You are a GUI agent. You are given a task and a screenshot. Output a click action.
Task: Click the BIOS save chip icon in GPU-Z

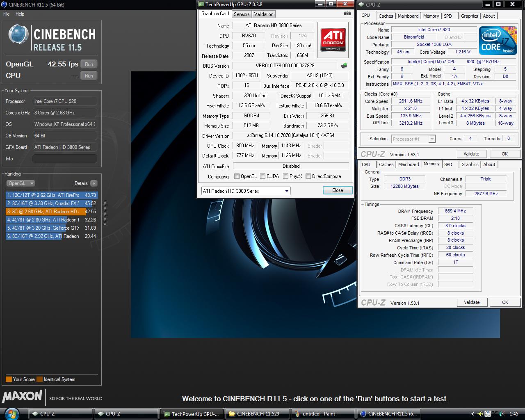(344, 65)
